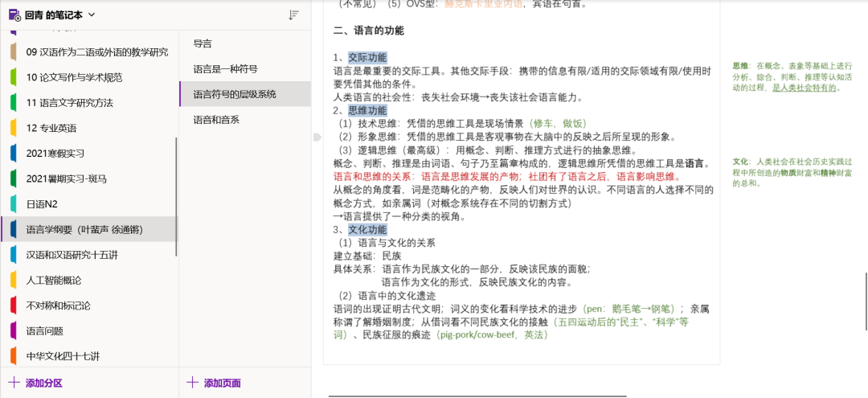Open the 导言 page
The image size is (868, 398).
203,43
